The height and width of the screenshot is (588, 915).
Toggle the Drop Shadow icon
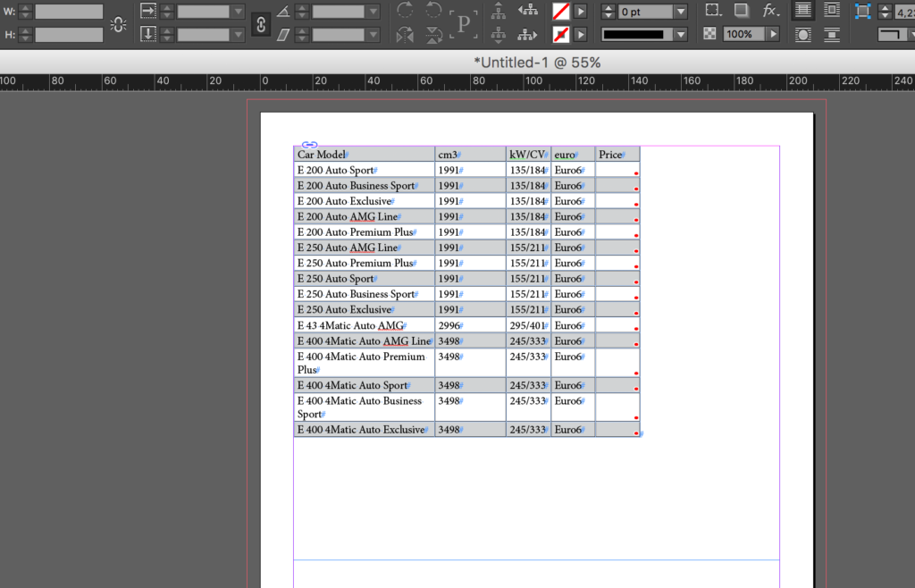pos(741,10)
